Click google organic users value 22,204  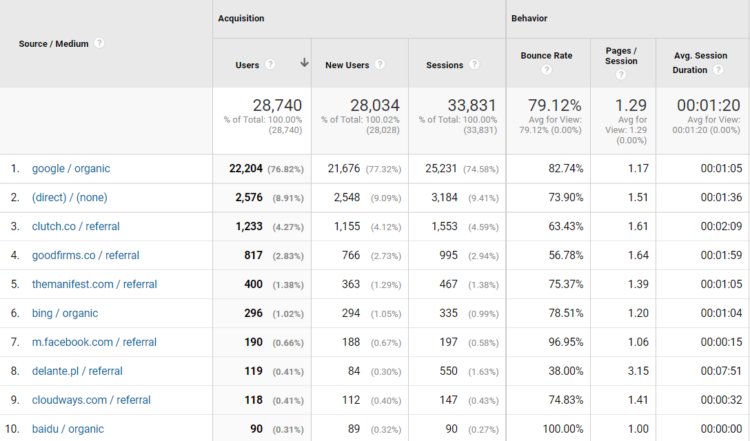click(246, 168)
